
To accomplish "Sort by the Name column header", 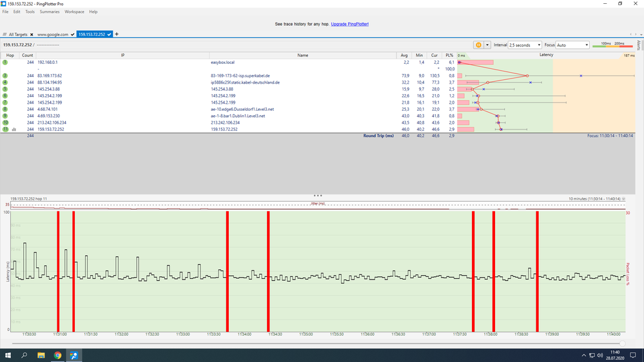I will (303, 55).
